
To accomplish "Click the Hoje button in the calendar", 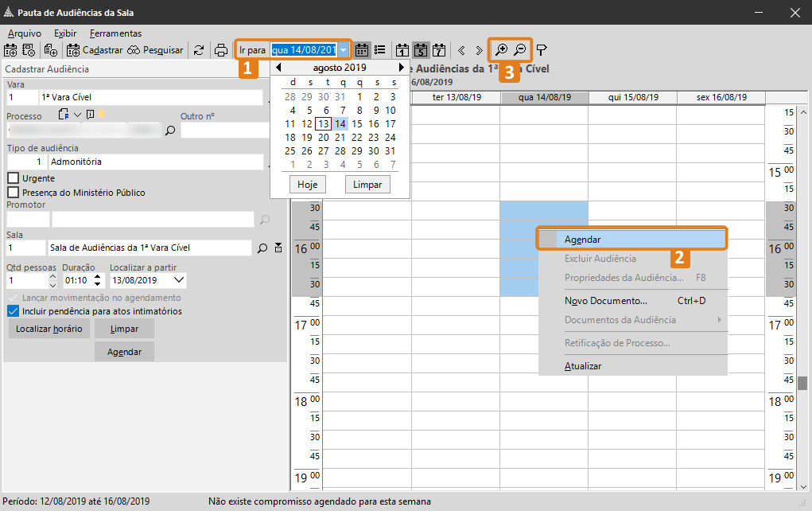I will click(308, 185).
